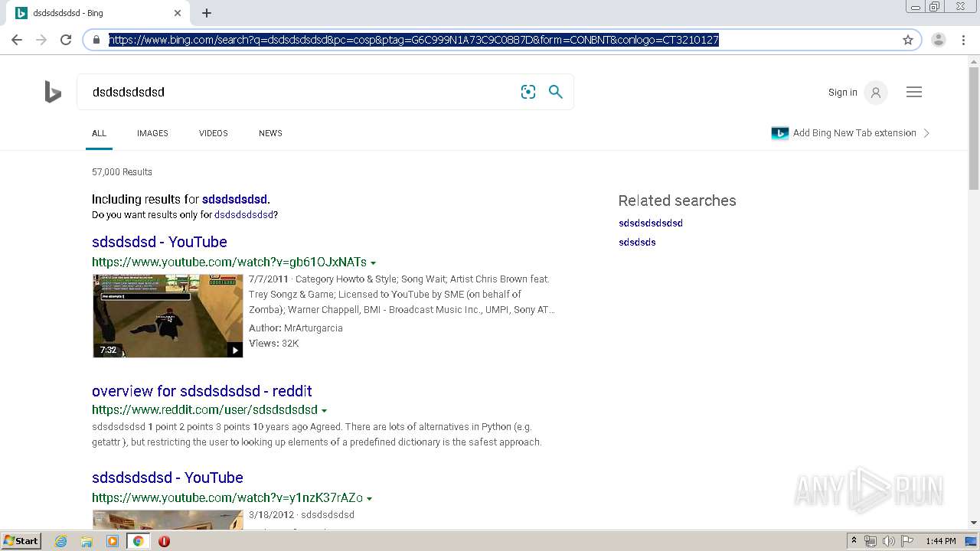Click related search sdsdsds
Viewport: 980px width, 551px height.
637,243
